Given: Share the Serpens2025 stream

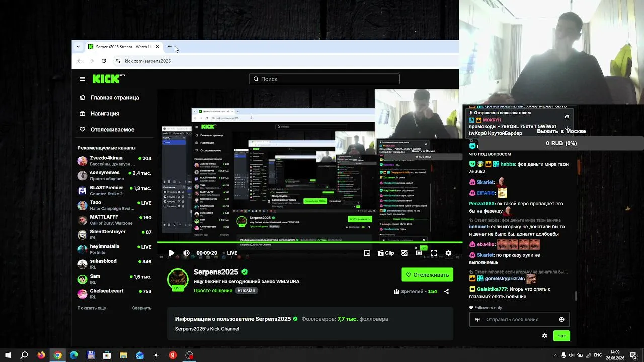Looking at the screenshot, I should pos(446,291).
